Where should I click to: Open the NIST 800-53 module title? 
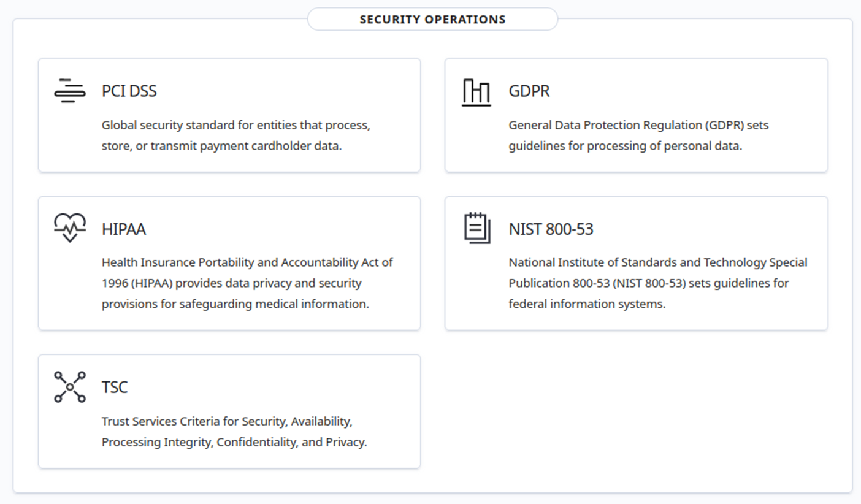tap(551, 229)
